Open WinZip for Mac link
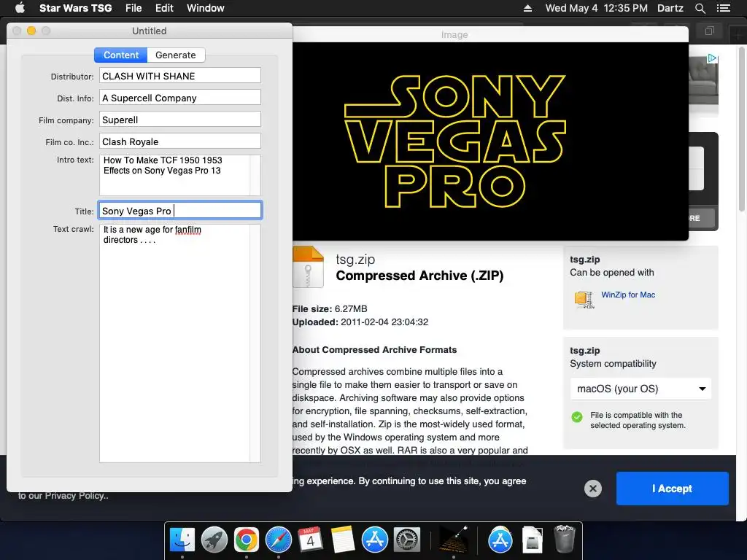Viewport: 747px width, 560px height. point(628,295)
